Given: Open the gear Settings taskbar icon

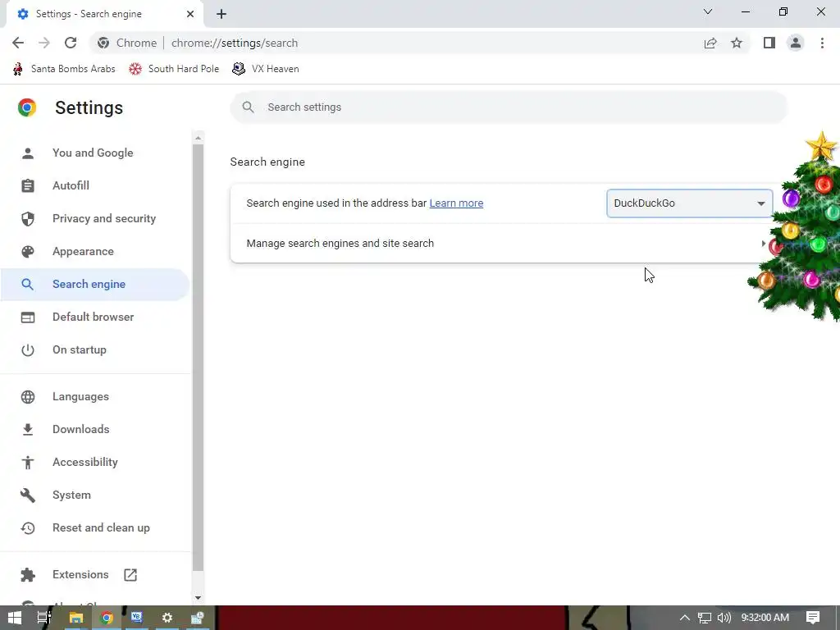Looking at the screenshot, I should coord(167,618).
